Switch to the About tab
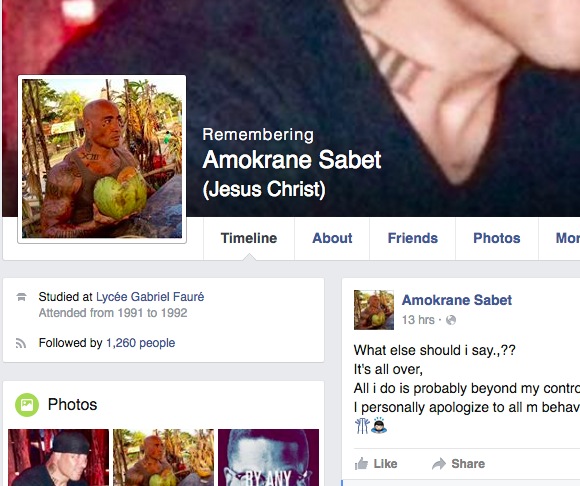580x486 pixels. (x=332, y=238)
